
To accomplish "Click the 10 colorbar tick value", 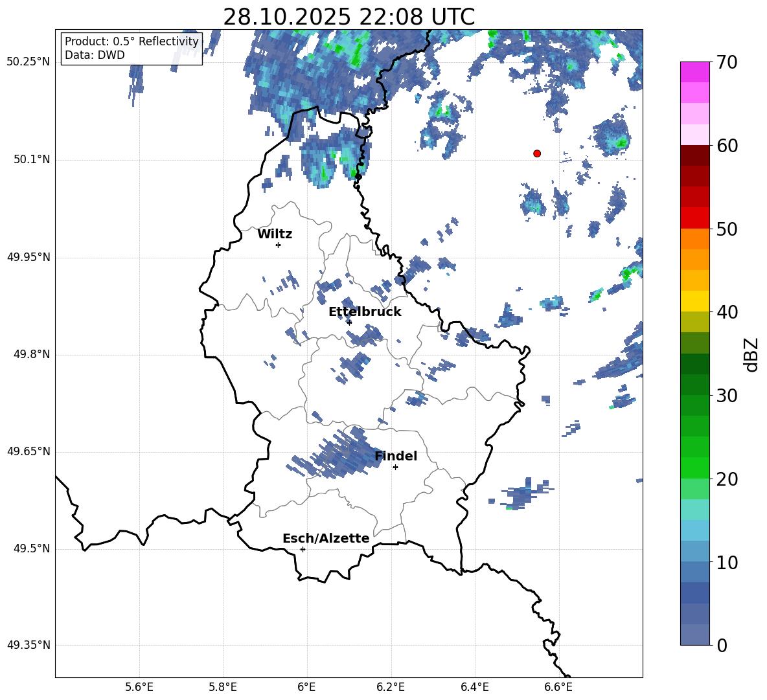I will [726, 563].
